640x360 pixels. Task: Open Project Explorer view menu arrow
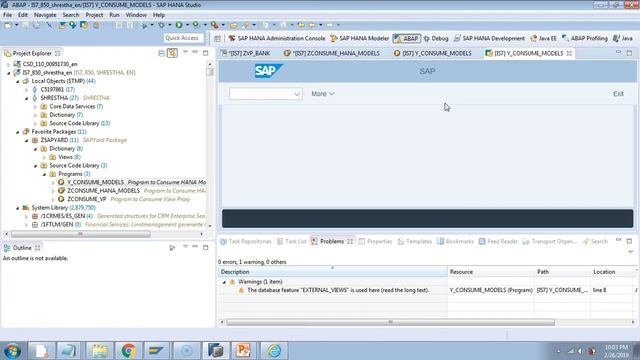(185, 52)
